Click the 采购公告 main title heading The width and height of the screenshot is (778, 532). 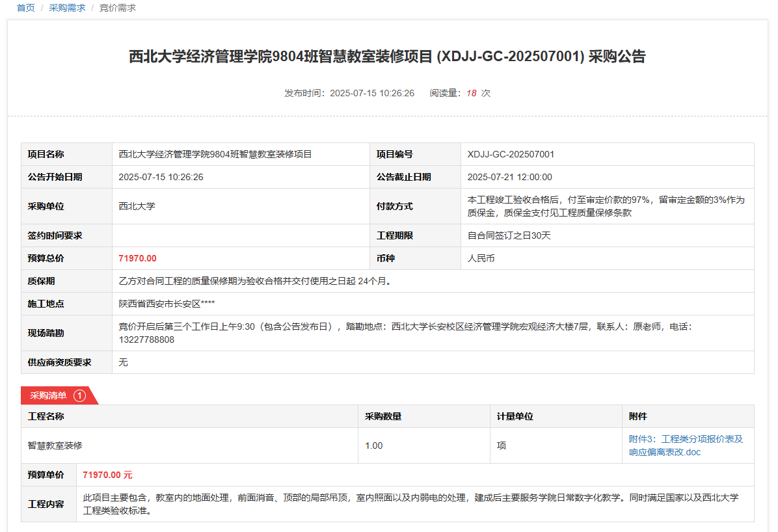coord(387,57)
